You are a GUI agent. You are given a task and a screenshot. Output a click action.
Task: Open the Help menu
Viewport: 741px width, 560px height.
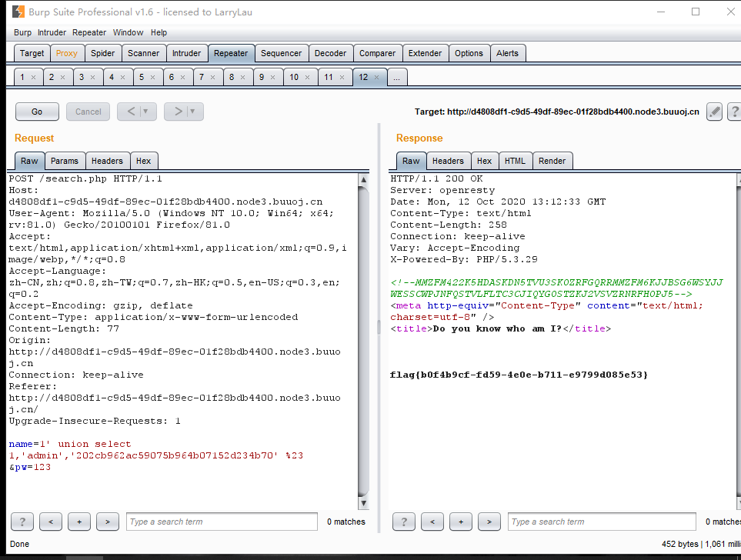pos(159,32)
